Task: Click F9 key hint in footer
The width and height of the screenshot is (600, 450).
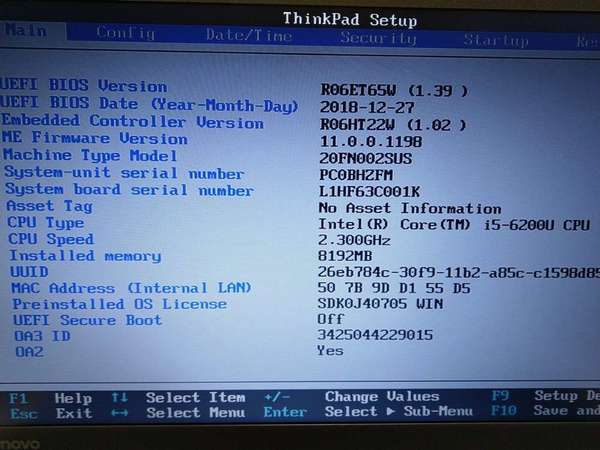Action: pyautogui.click(x=500, y=395)
